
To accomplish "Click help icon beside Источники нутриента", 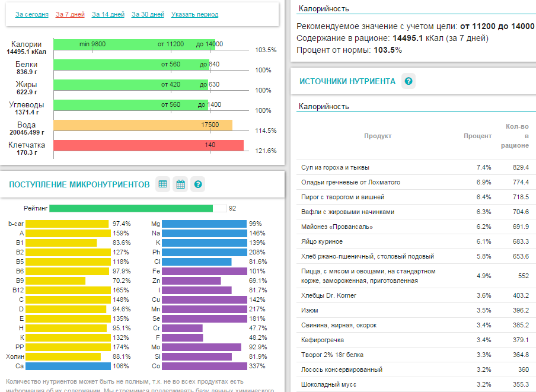I will (408, 81).
